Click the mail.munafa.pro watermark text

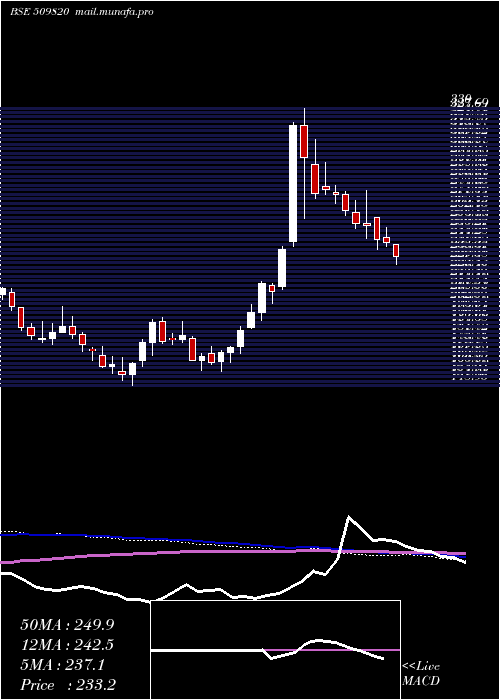pyautogui.click(x=113, y=12)
